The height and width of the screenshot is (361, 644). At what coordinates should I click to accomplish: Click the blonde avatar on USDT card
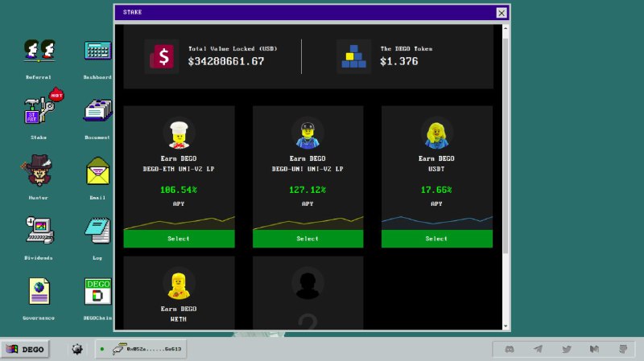point(436,133)
